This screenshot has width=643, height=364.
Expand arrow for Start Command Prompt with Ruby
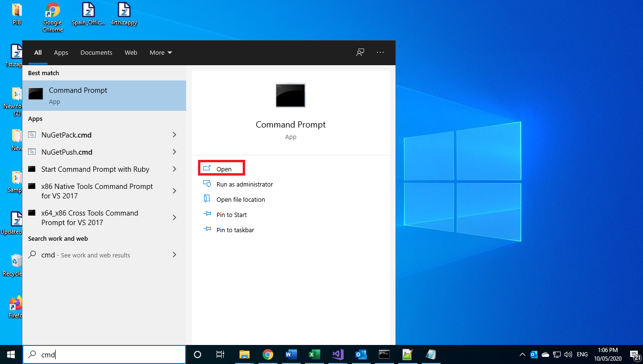pos(175,169)
